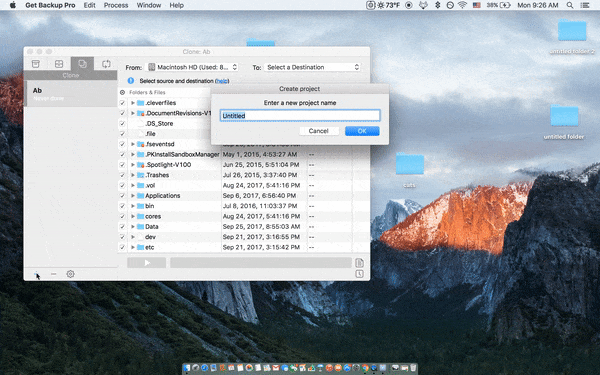This screenshot has height=375, width=600.
Task: Open the Edit menu
Action: click(90, 5)
